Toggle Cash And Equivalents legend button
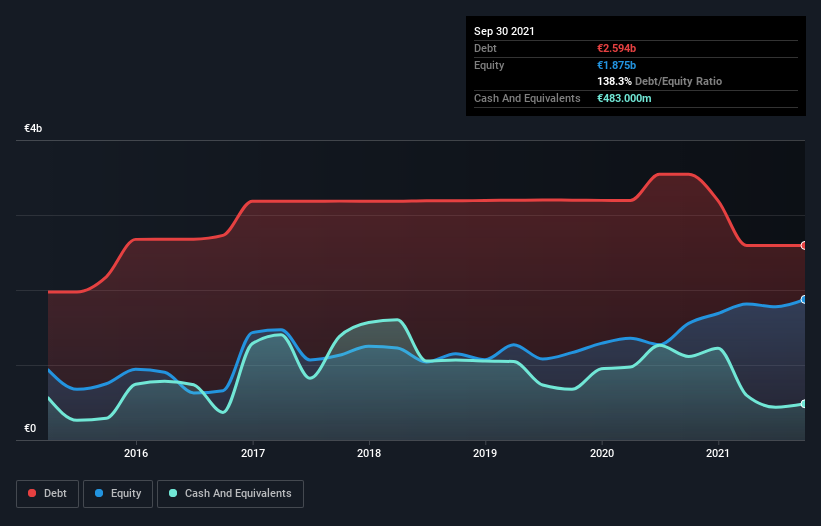This screenshot has height=526, width=821. [x=230, y=494]
